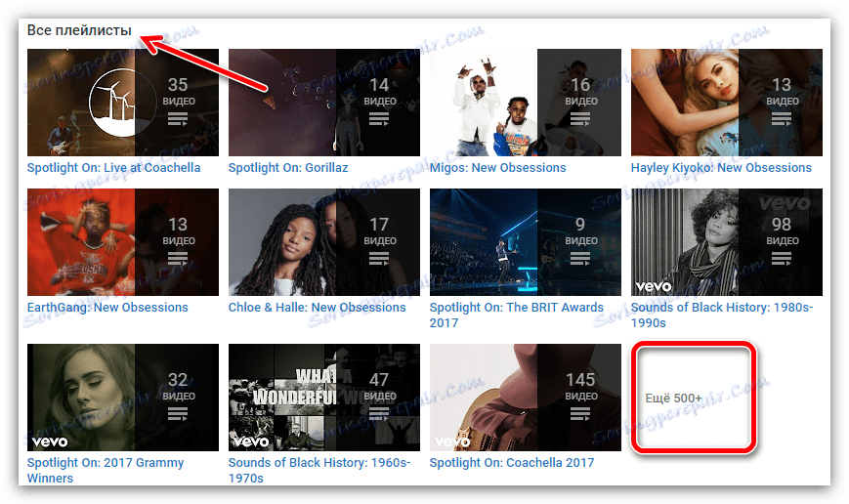The height and width of the screenshot is (504, 849).
Task: Open Migos: New Obsessions link
Action: 497,168
